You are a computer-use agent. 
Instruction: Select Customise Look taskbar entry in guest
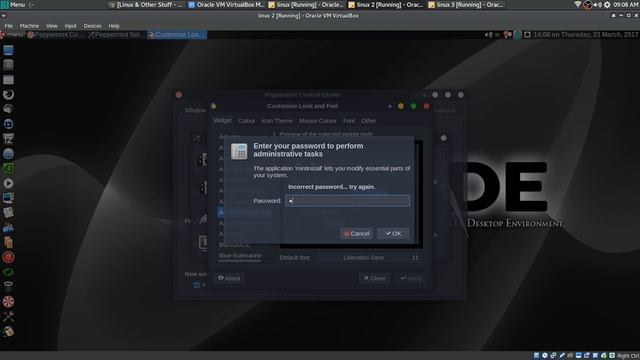(x=177, y=35)
